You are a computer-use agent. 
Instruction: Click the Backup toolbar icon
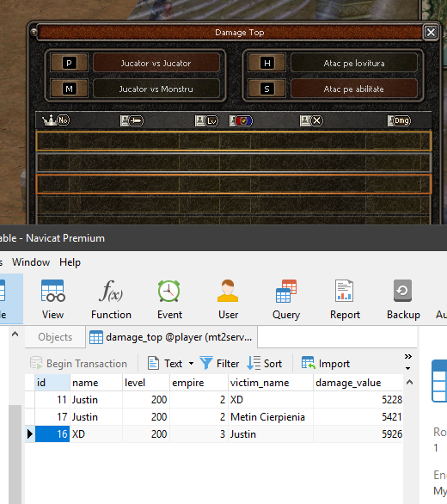click(x=402, y=291)
